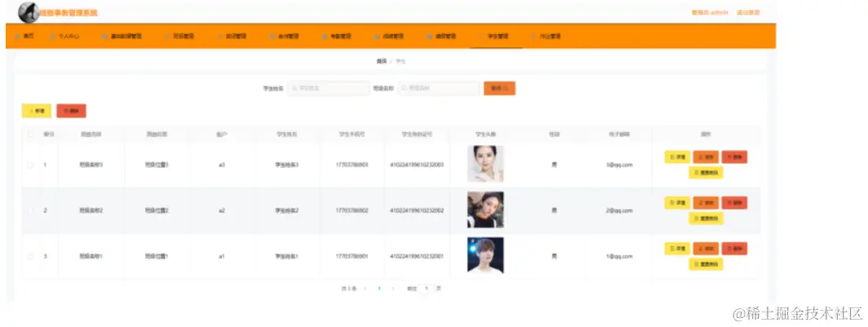The image size is (868, 327).
Task: Open the student photo in the a3 row
Action: point(485,164)
